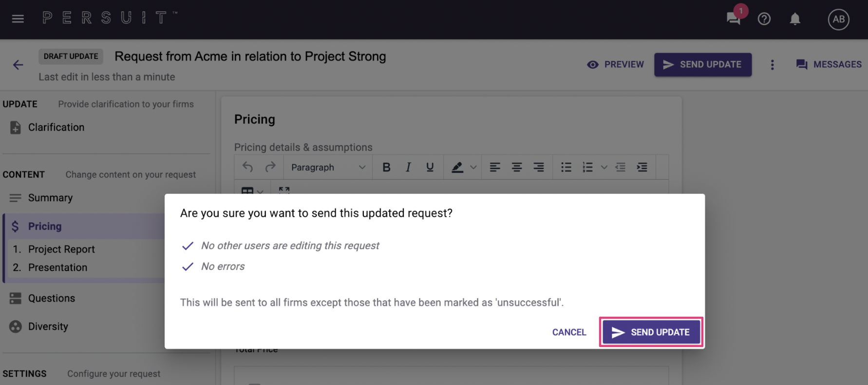The image size is (868, 385).
Task: Center align the text
Action: pos(517,167)
